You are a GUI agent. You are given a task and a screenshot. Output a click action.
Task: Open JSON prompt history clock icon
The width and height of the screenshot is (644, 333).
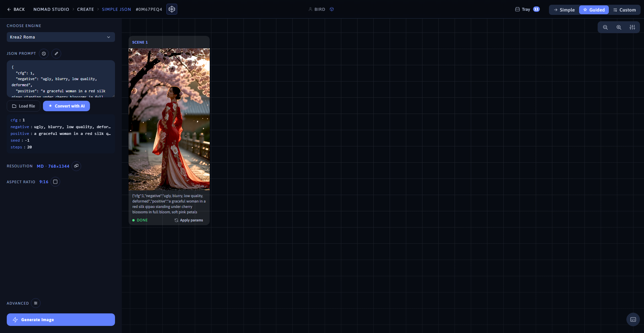tap(44, 53)
